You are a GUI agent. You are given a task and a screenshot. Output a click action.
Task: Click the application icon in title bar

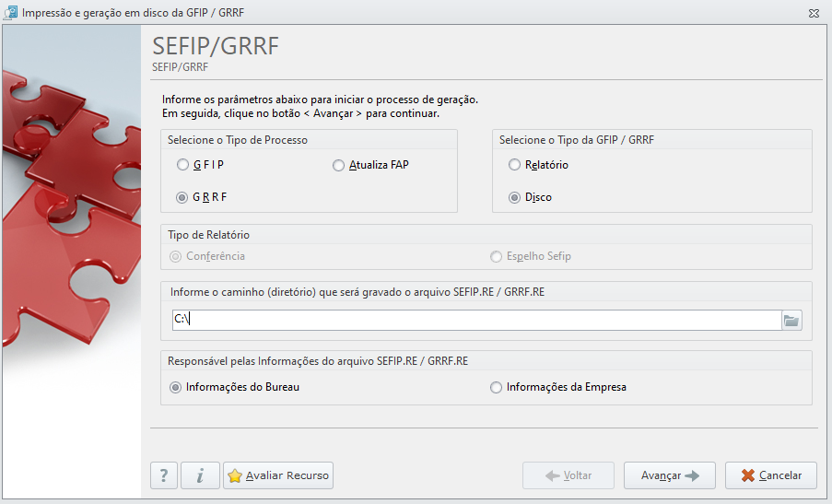(x=10, y=13)
